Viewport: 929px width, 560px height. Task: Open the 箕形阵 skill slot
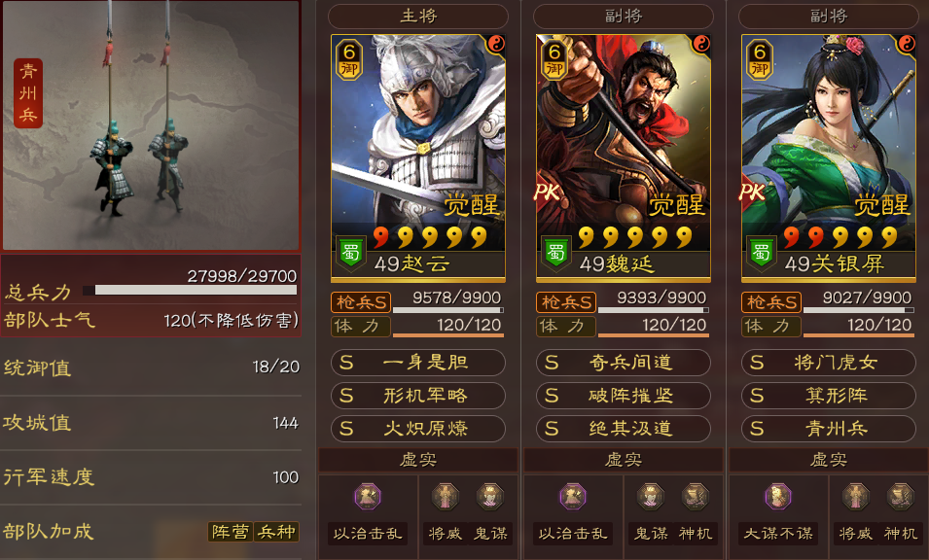click(x=828, y=396)
